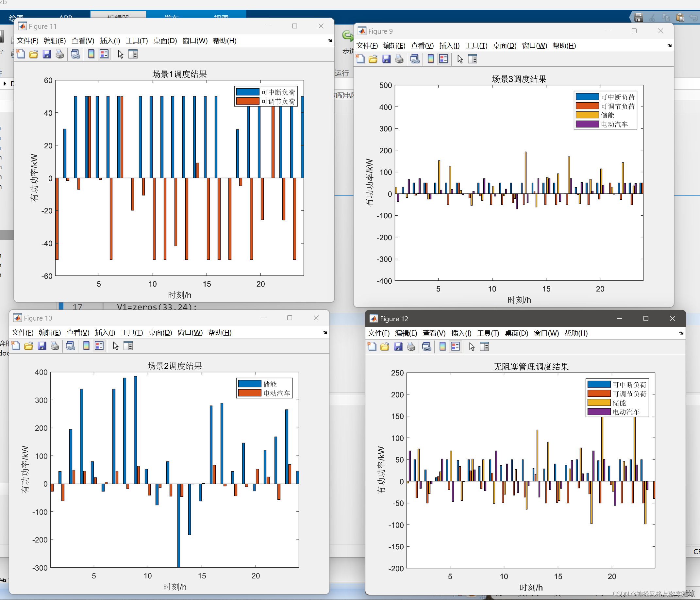This screenshot has height=600, width=700.
Task: Click purple 电动汽车 legend swatch in Figure 12
Action: [599, 411]
